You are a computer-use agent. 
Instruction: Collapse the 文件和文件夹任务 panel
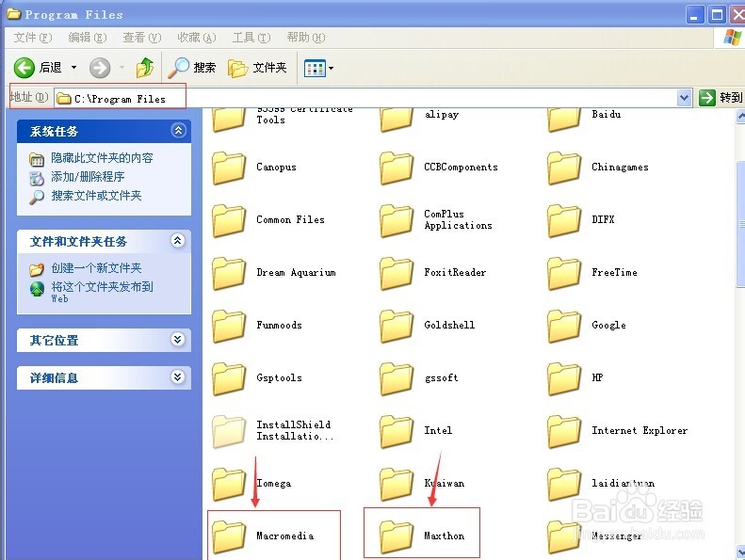[178, 240]
